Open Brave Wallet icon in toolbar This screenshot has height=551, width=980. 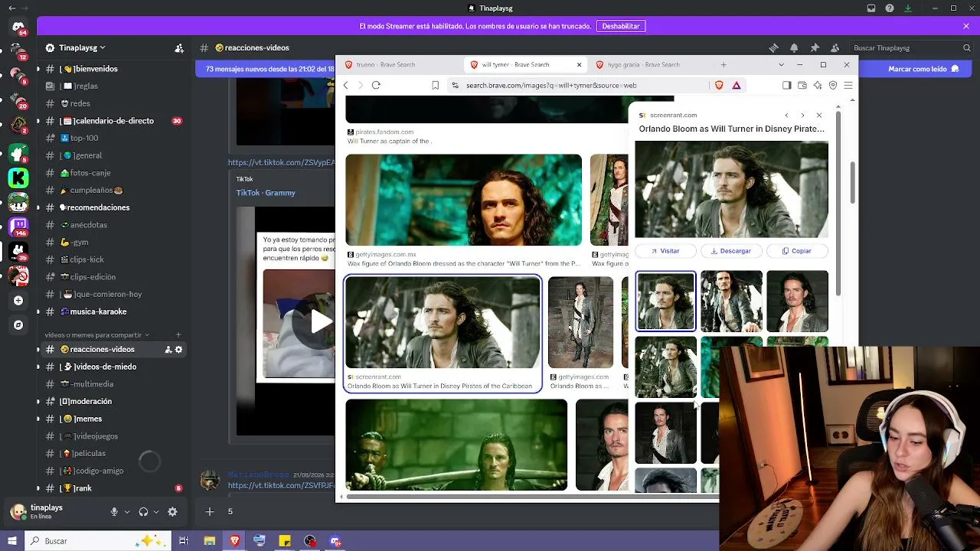[802, 85]
